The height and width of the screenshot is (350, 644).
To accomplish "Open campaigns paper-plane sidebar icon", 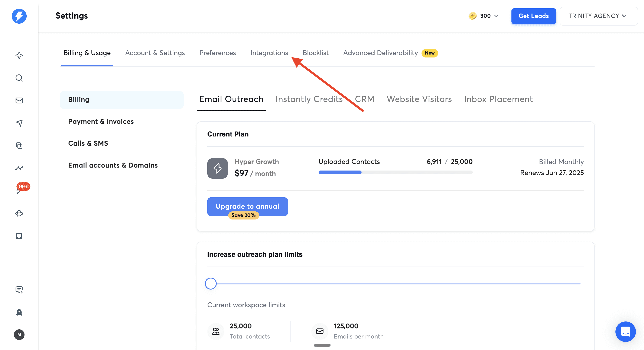I will 19,123.
